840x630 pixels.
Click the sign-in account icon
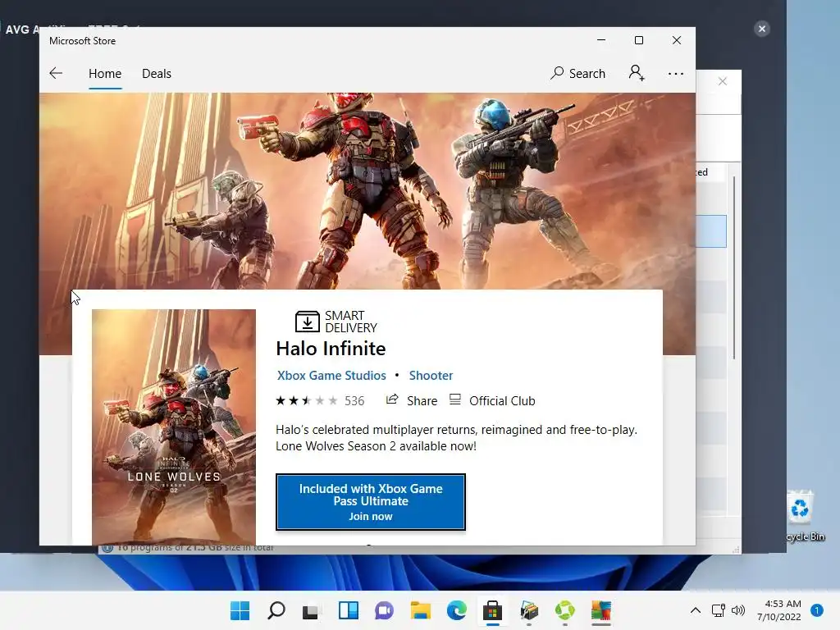coord(637,73)
